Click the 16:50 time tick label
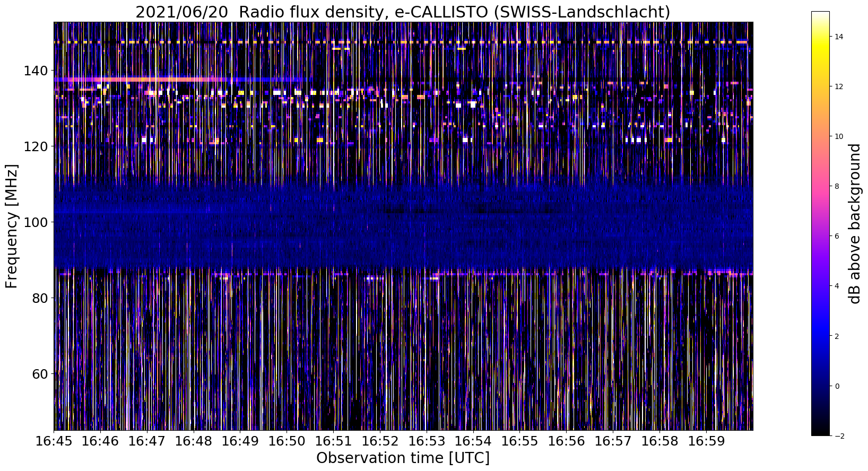 pyautogui.click(x=287, y=441)
